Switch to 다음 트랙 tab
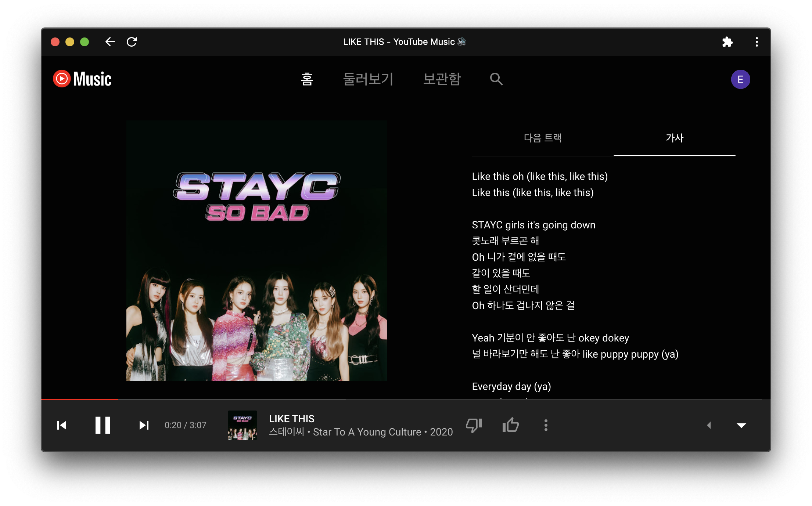Screen dimensions: 812x506 [x=542, y=138]
